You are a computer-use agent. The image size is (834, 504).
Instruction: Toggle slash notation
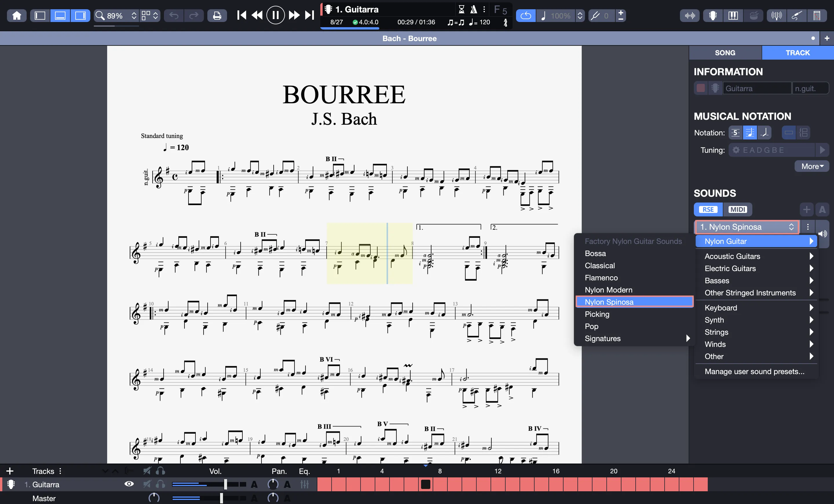764,133
